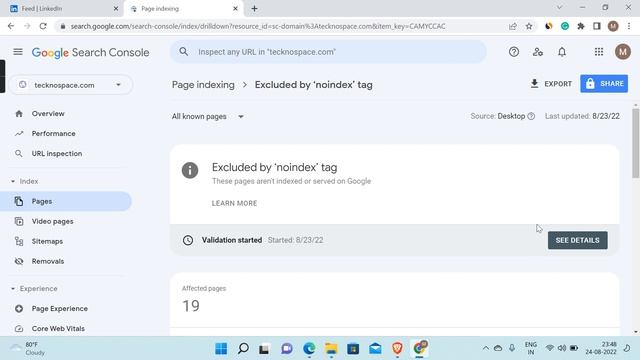The width and height of the screenshot is (640, 360).
Task: Open the Chrome three-dot menu
Action: click(629, 26)
